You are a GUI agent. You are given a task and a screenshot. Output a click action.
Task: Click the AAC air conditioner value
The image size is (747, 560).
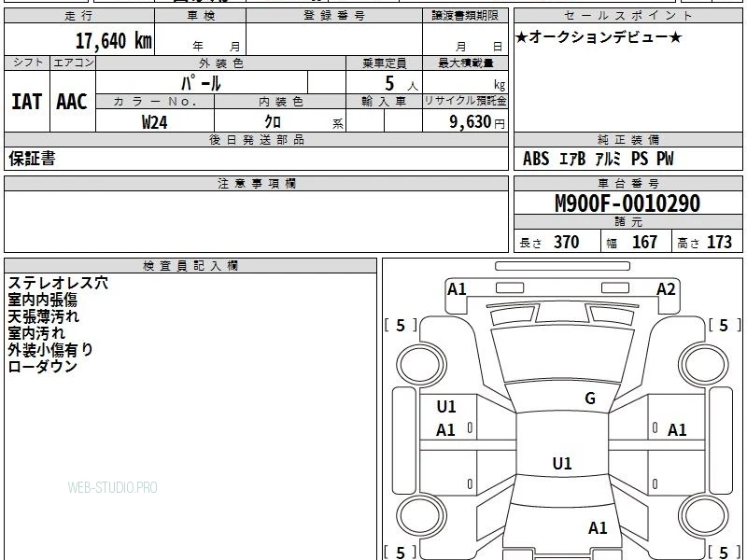(x=72, y=102)
